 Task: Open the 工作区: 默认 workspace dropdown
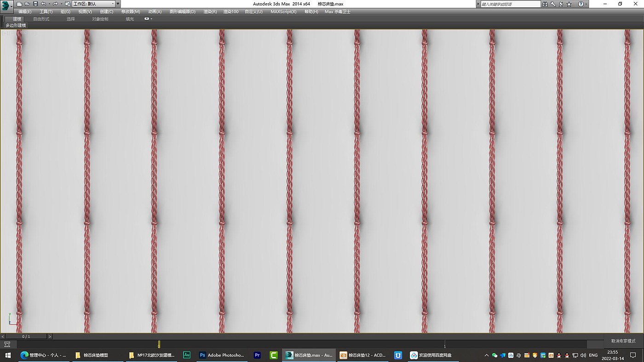[x=93, y=4]
